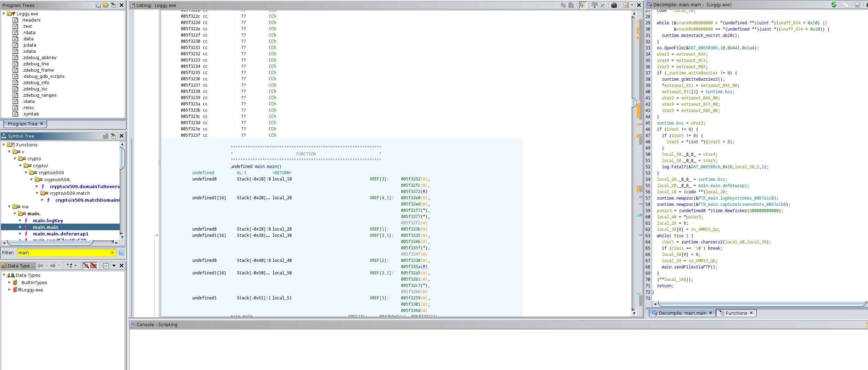Select crypto/x509.matchDomain function

point(87,200)
